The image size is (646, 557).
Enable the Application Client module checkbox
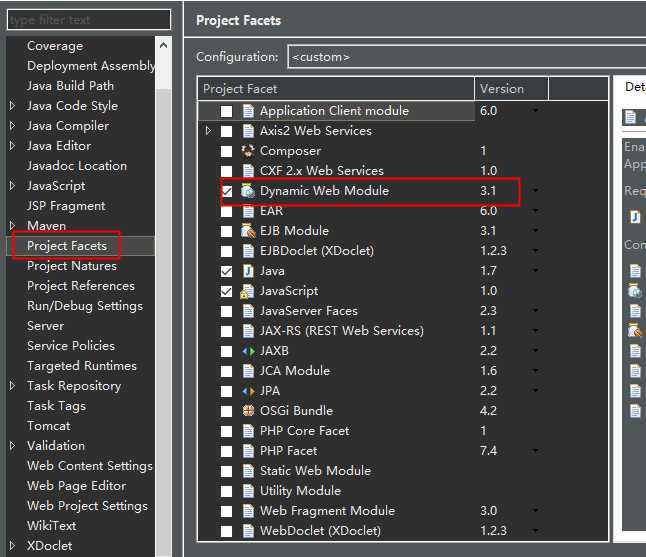point(226,111)
